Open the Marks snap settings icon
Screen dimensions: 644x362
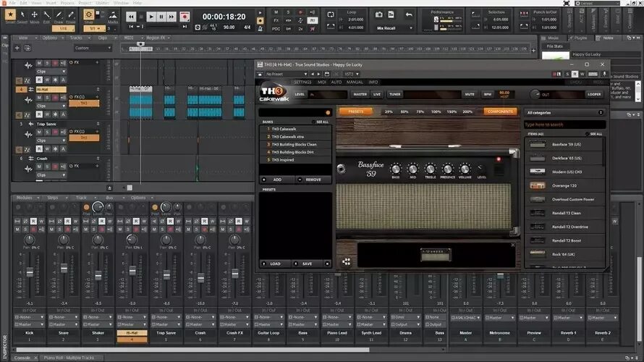point(113,15)
